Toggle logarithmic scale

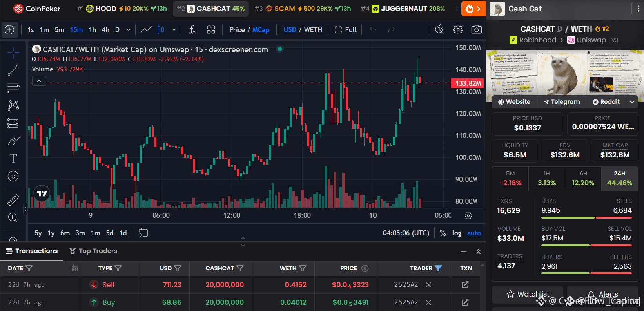[x=457, y=233]
